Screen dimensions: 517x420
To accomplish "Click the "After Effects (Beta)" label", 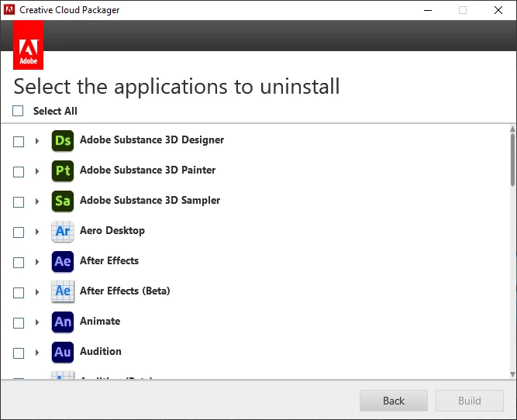I will pos(125,291).
